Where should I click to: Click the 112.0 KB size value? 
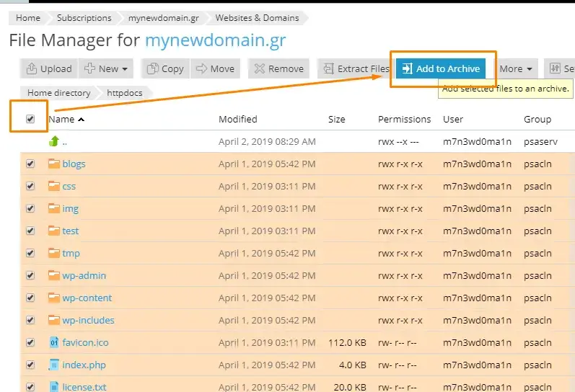pos(347,342)
